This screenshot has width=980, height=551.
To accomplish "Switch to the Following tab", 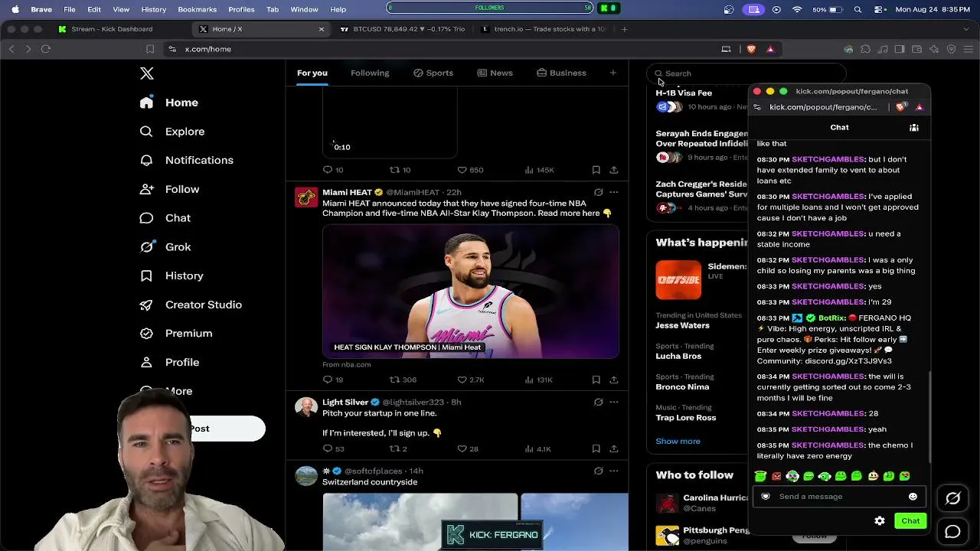I will coord(370,73).
